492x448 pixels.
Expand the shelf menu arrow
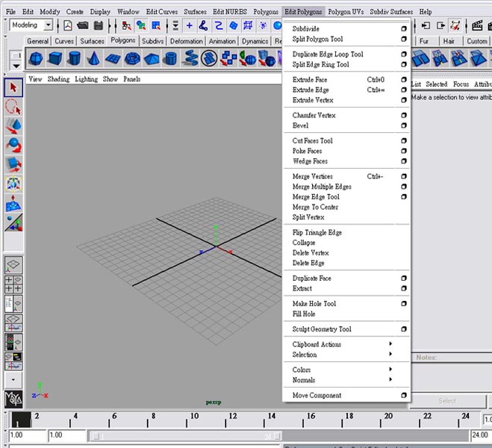(x=16, y=66)
